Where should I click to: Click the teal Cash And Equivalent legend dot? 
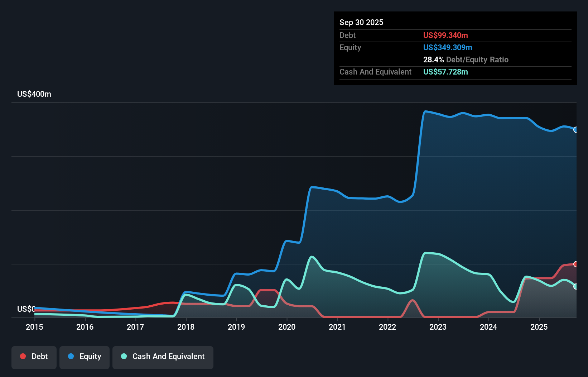[x=124, y=356]
